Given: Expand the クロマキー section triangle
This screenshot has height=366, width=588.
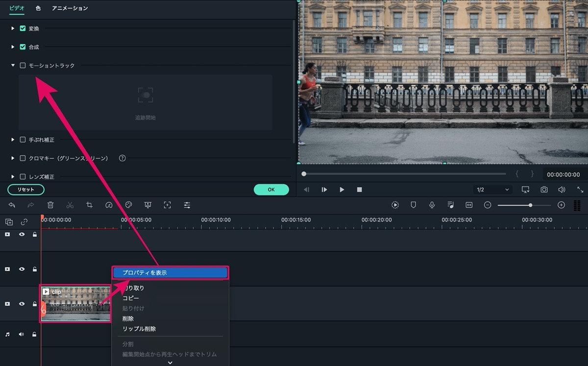Looking at the screenshot, I should click(x=13, y=158).
